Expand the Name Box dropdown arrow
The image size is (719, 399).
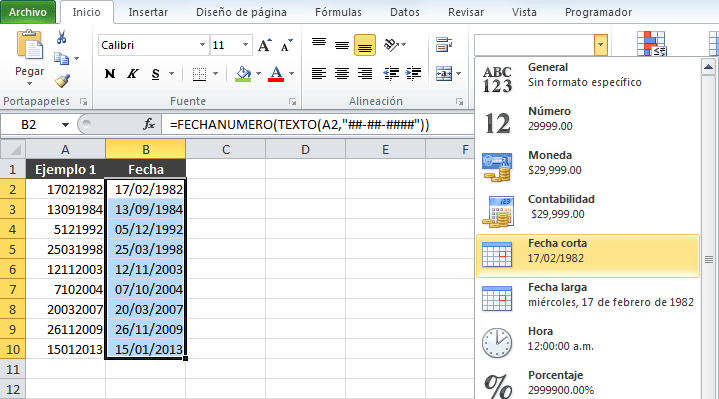(65, 125)
